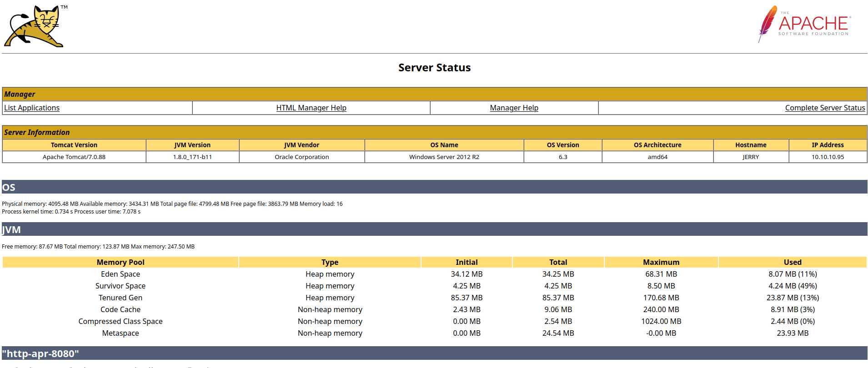Click the Memory Pool column header
The image size is (868, 368).
coord(120,262)
